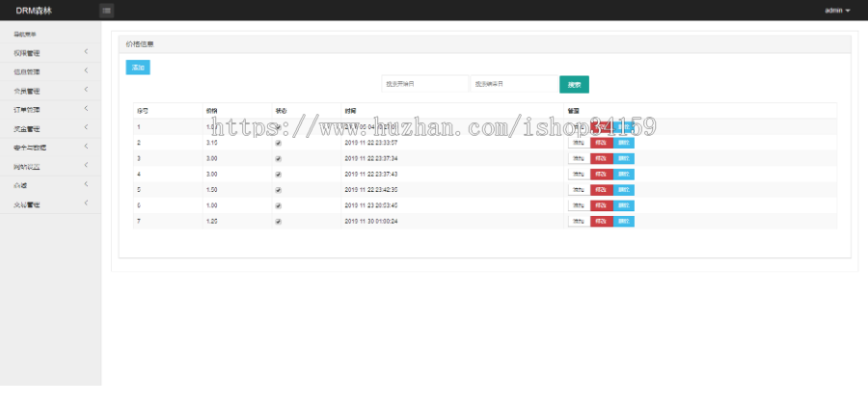Click the green 搜索 search button
Viewport: 868px width, 405px height.
point(574,85)
